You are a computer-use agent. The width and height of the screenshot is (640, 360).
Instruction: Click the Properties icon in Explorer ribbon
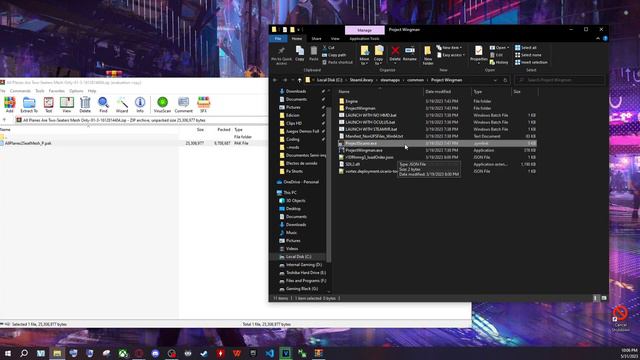(478, 53)
